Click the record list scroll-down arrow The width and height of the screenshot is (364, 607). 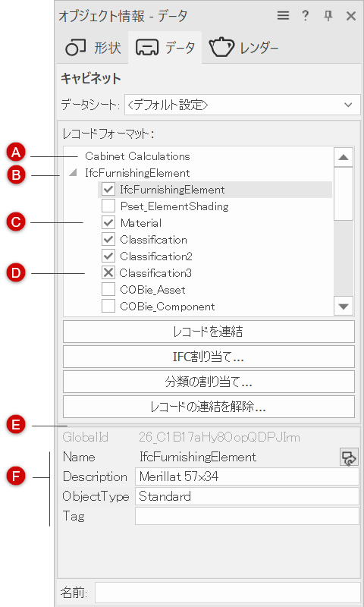click(344, 307)
